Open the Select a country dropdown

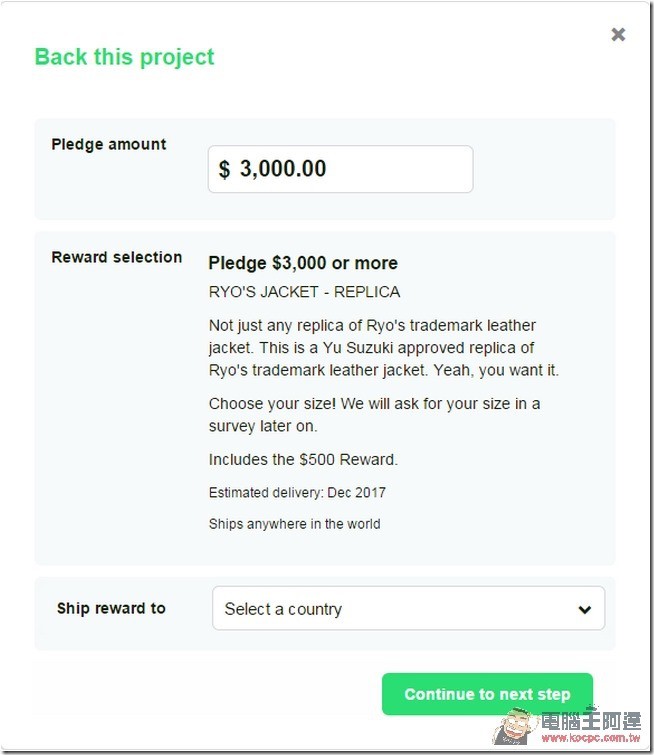408,608
